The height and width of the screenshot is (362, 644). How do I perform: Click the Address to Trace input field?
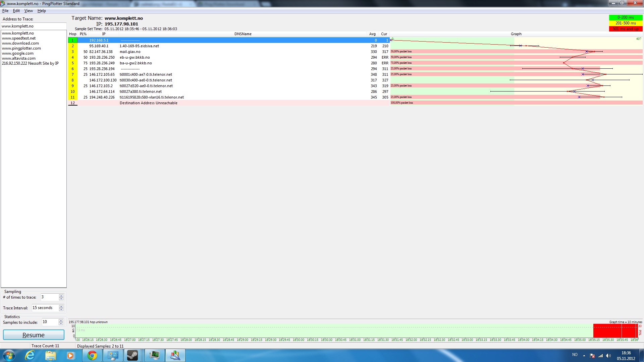(34, 26)
